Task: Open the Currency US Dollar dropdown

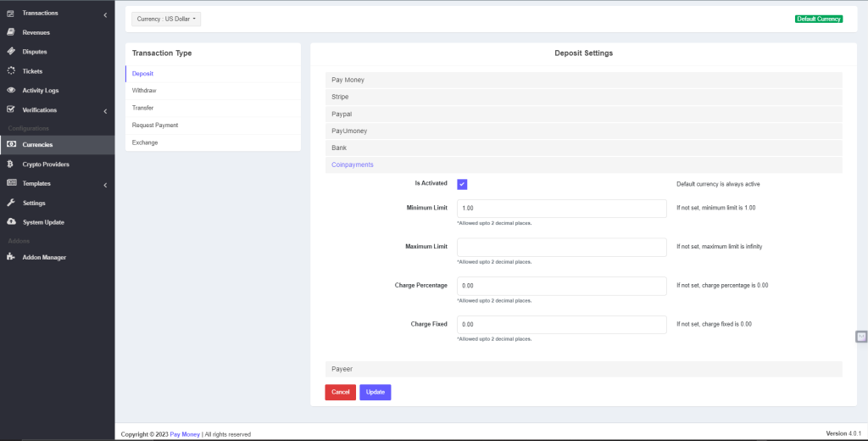Action: (167, 19)
